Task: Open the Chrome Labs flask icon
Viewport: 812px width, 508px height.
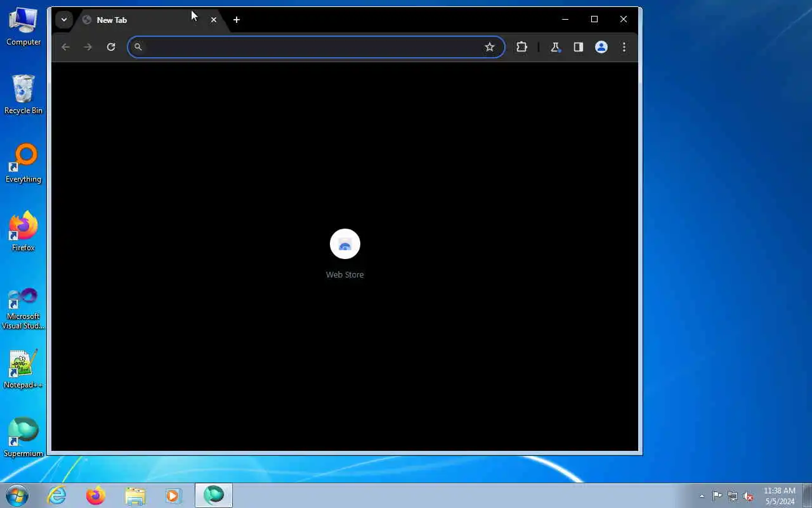Action: pos(556,47)
